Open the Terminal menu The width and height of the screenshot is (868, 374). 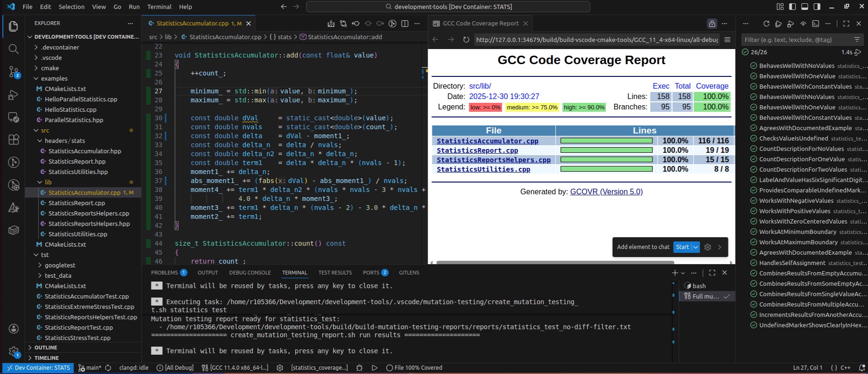tap(159, 7)
